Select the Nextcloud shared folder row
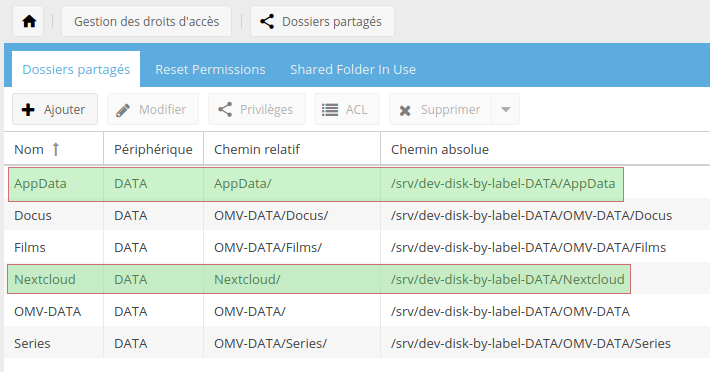Screen dimensions: 710x372 357,279
